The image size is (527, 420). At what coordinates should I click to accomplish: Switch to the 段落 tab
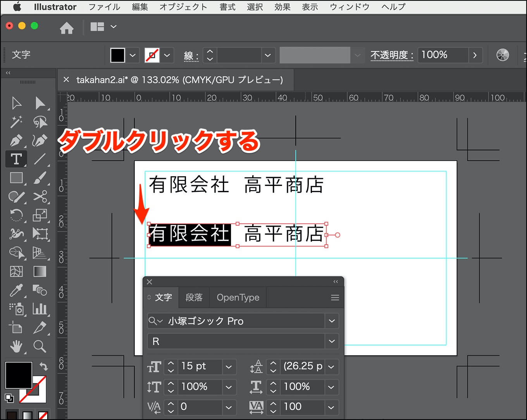point(194,298)
